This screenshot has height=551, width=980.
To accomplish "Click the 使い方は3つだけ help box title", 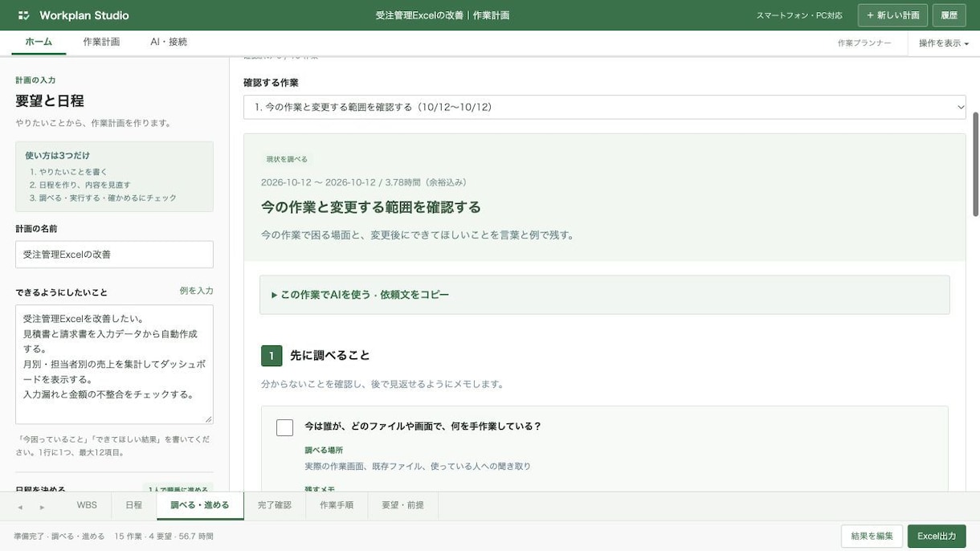I will click(x=57, y=155).
